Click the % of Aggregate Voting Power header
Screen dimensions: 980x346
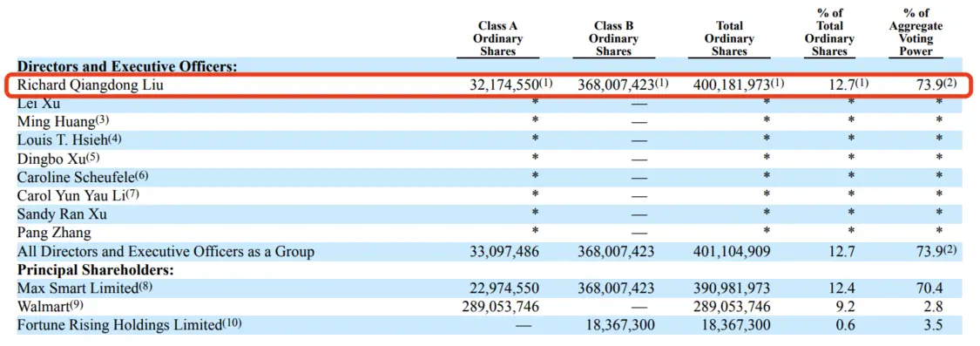916,32
